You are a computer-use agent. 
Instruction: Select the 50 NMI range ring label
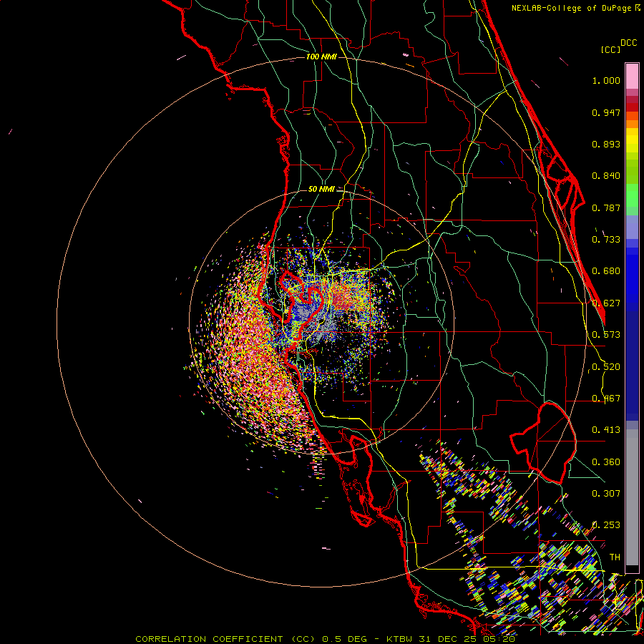point(321,189)
